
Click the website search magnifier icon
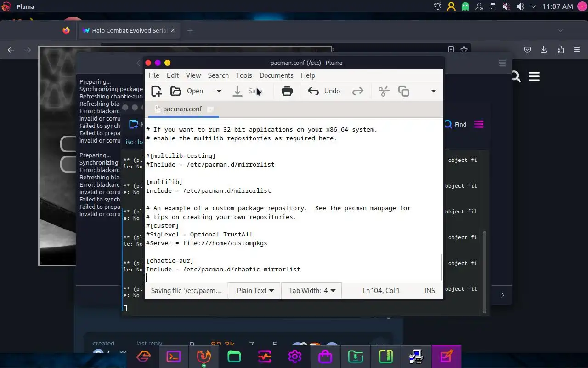pos(516,76)
